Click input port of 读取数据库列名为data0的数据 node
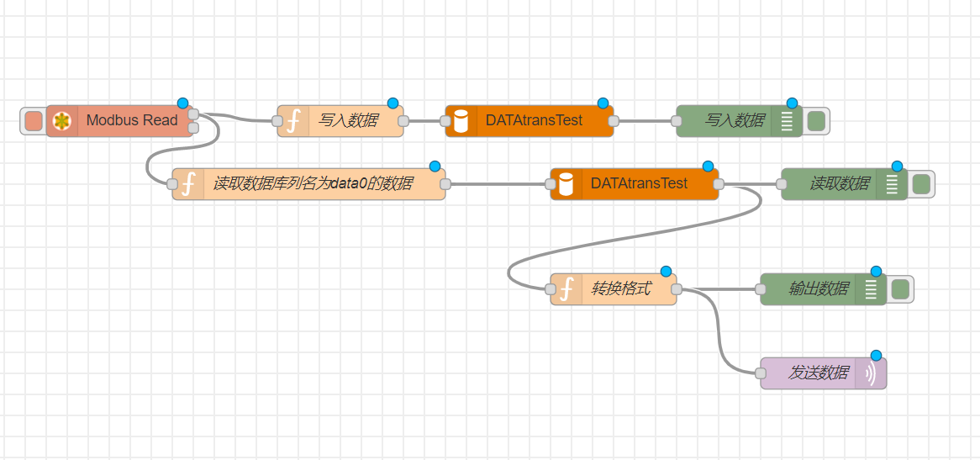The image size is (980, 460). (172, 184)
